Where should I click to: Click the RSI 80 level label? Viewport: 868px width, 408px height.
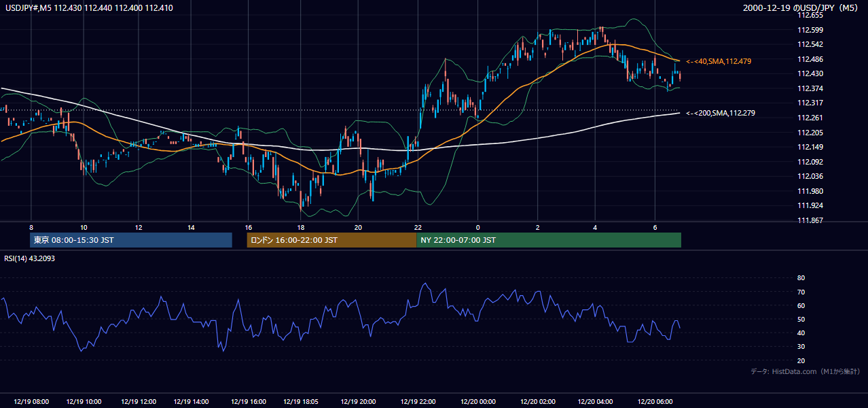[x=801, y=278]
